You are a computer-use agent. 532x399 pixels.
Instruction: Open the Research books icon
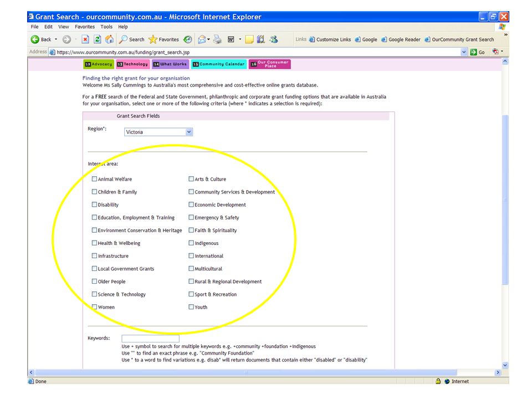click(x=260, y=39)
